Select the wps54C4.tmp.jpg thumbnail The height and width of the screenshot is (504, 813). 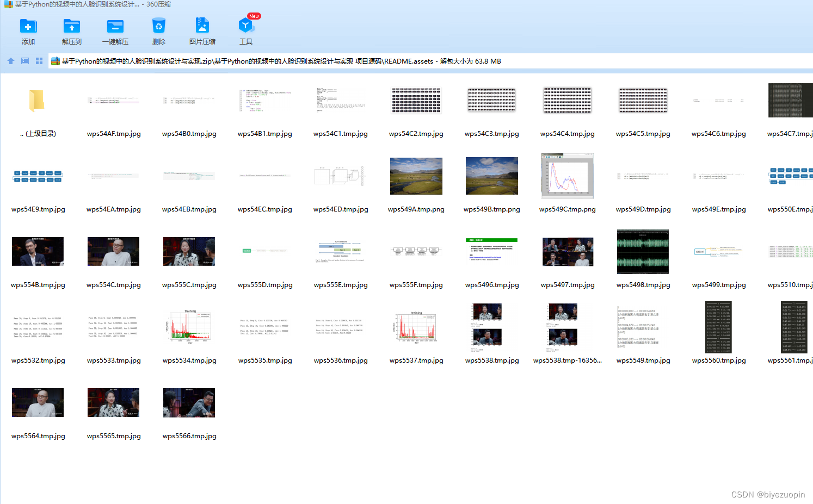(568, 101)
